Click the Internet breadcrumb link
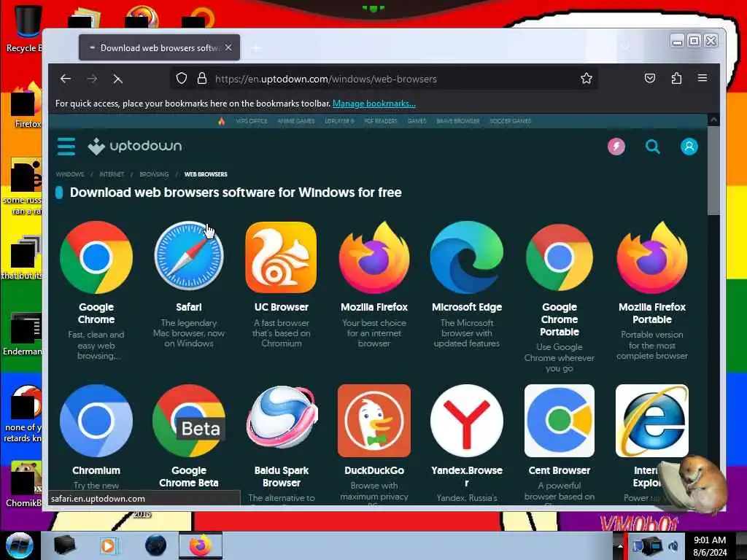Screen dimensions: 747x560 tap(112, 174)
